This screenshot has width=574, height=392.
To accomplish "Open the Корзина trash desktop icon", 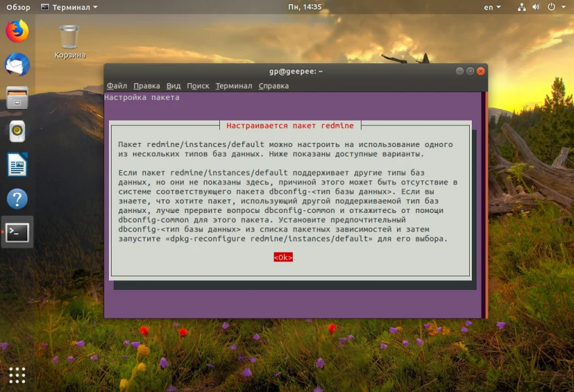I will (x=69, y=42).
